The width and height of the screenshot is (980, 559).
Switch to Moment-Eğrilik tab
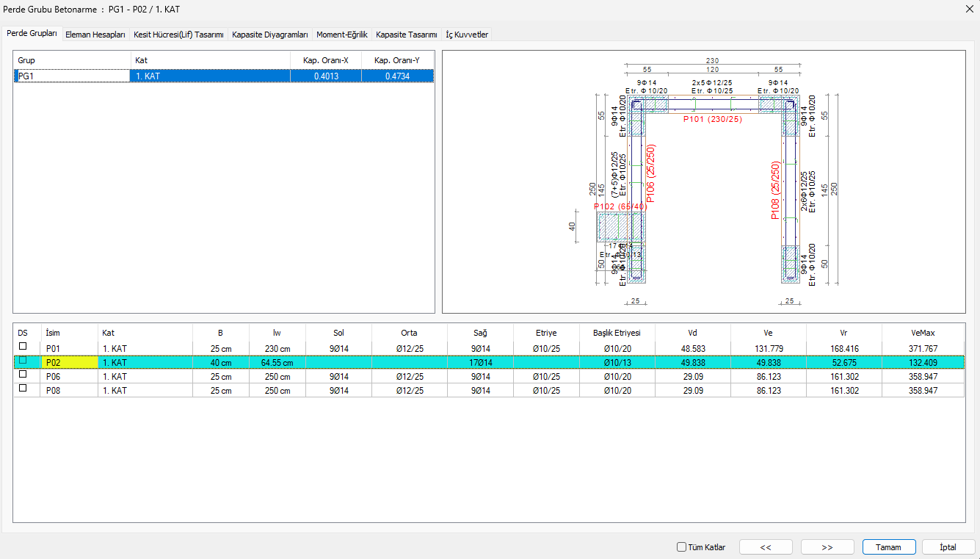(x=341, y=35)
